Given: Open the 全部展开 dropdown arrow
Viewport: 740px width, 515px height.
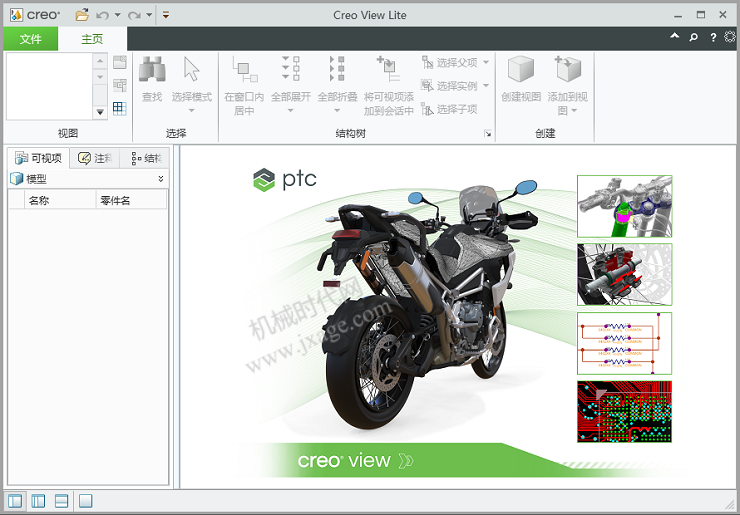Looking at the screenshot, I should [x=291, y=110].
